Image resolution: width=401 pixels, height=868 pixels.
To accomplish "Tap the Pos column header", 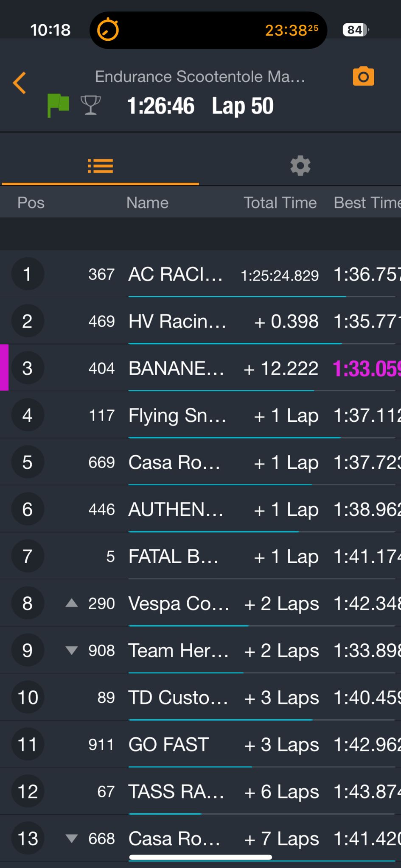I will (x=31, y=203).
